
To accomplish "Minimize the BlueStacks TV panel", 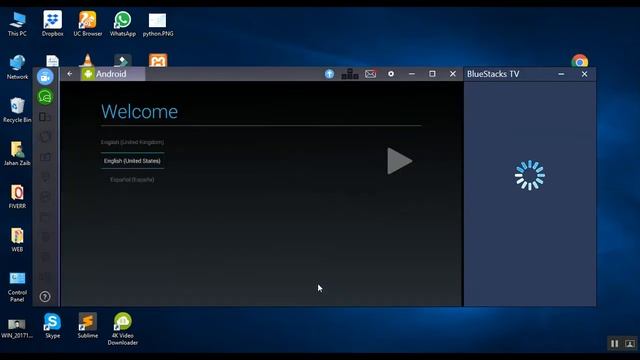I will coord(561,74).
